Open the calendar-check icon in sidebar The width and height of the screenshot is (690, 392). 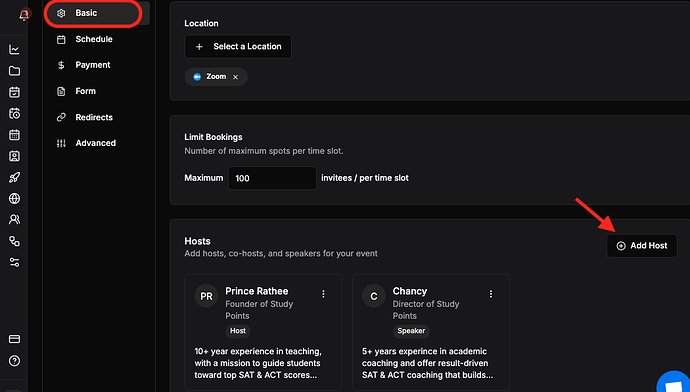14,92
